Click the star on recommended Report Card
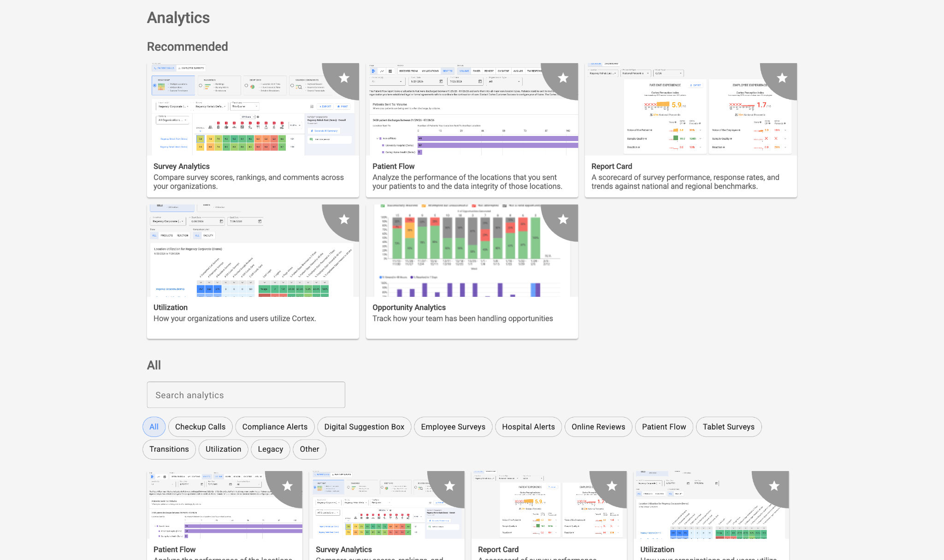Screen dimensions: 944x560 point(782,78)
